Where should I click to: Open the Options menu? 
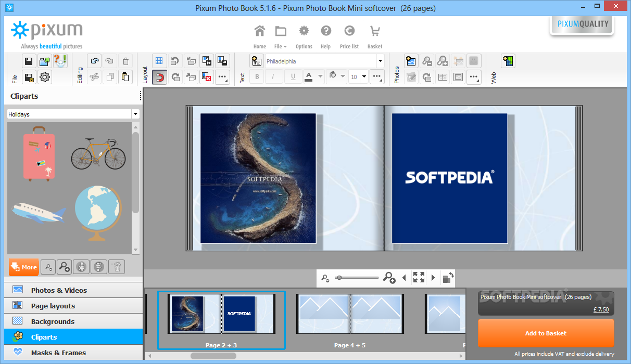click(x=304, y=36)
